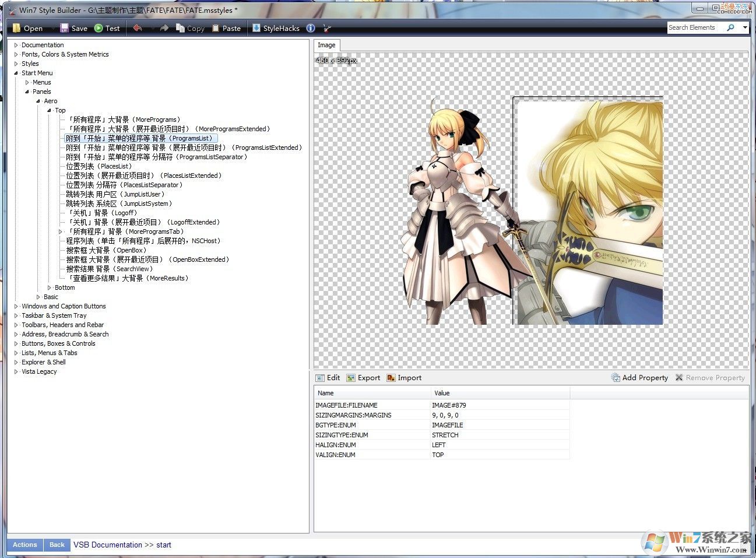This screenshot has height=558, width=756.
Task: Select the Image tab above the preview
Action: coord(326,45)
